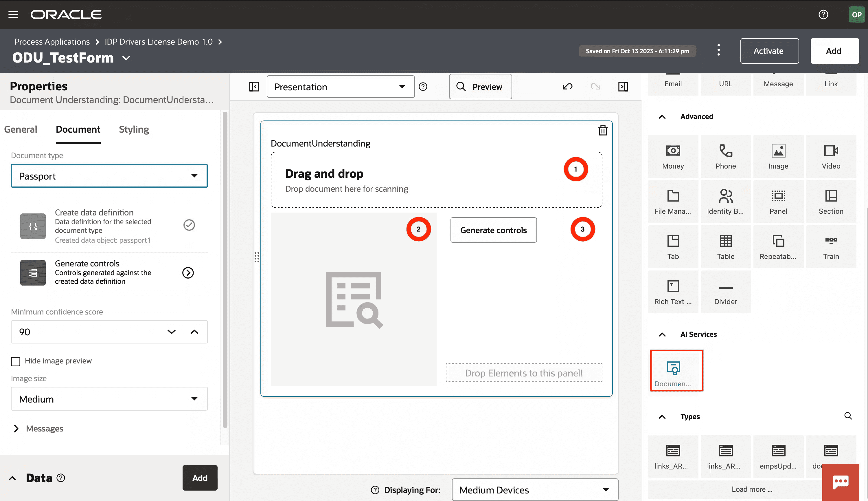Switch to the Styling tab
Image resolution: width=868 pixels, height=501 pixels.
[134, 129]
